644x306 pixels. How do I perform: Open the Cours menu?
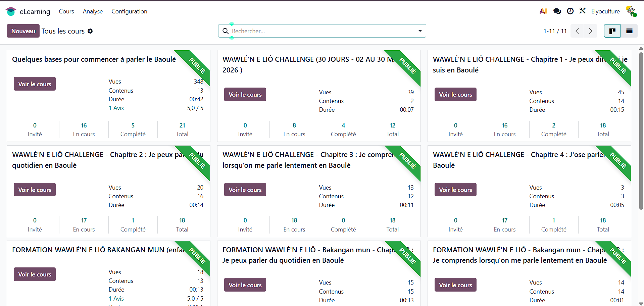[66, 11]
